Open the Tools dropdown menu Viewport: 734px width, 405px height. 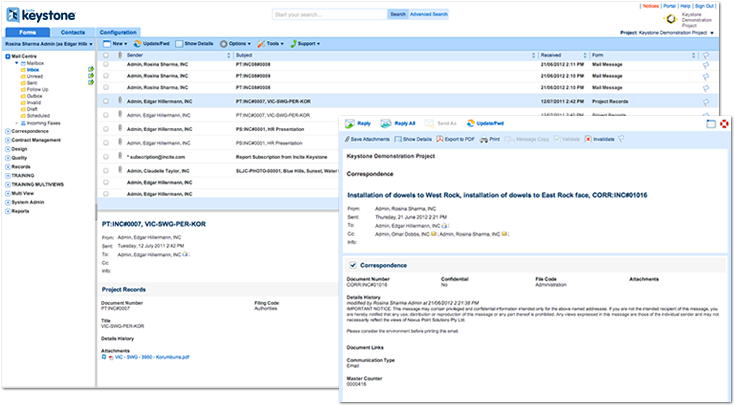[271, 44]
